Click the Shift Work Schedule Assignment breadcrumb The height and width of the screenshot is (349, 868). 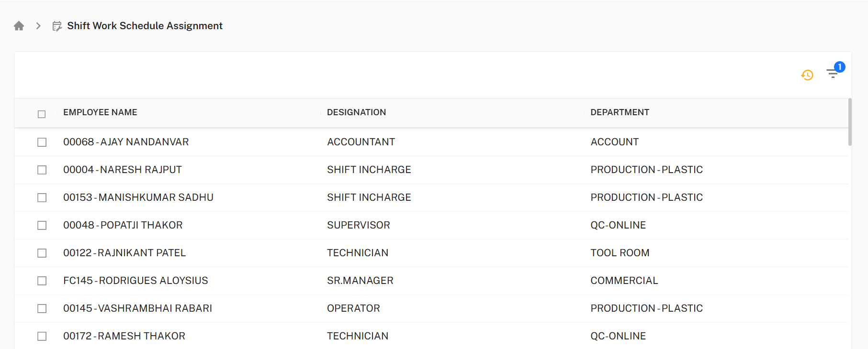[145, 26]
